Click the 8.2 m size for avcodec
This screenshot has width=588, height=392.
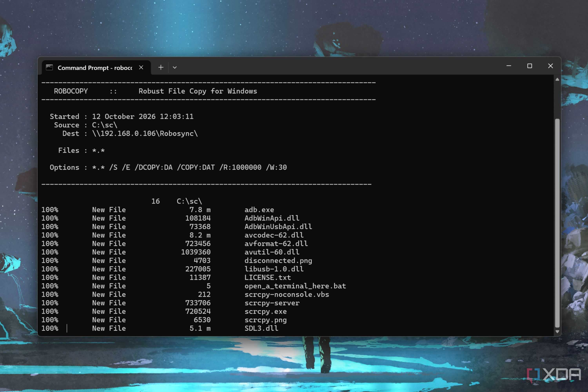[x=200, y=235]
